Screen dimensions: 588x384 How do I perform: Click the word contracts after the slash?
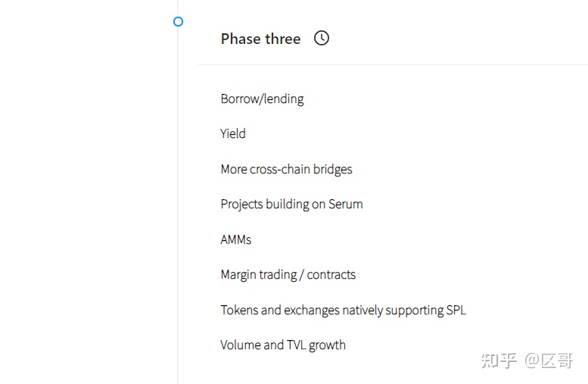[x=331, y=275]
